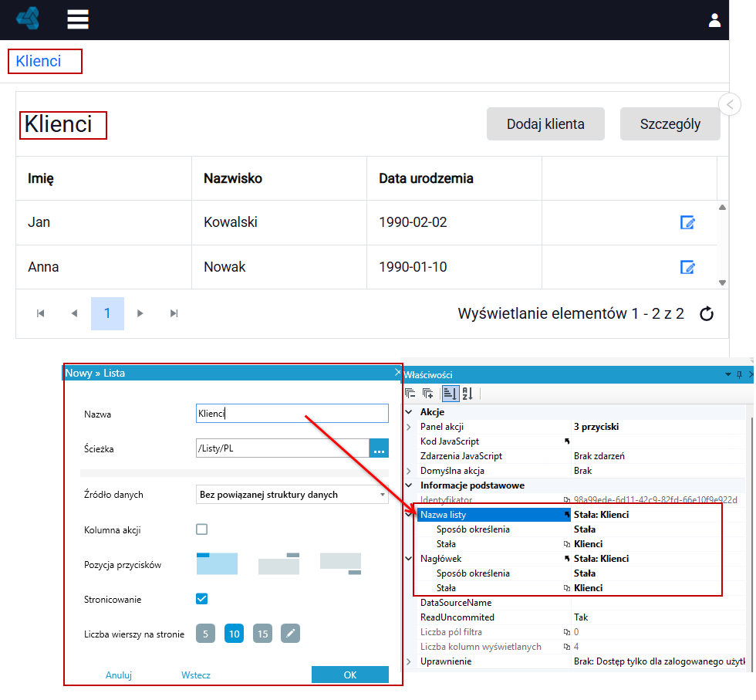This screenshot has width=756, height=700.
Task: Collapse all categories in Właściwości toolbar
Action: tap(410, 394)
